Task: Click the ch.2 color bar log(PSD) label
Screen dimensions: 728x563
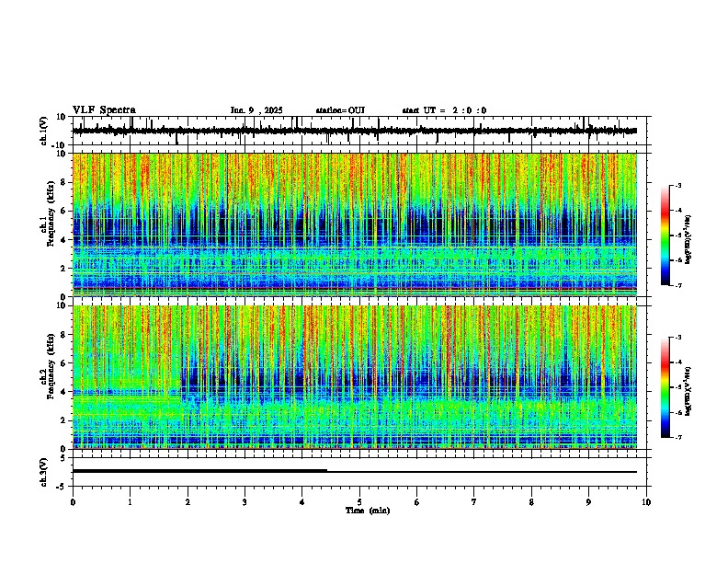Action: (x=688, y=391)
